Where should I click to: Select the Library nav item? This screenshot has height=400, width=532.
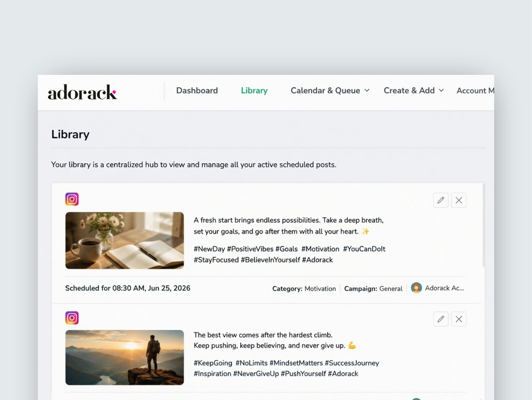coord(254,91)
